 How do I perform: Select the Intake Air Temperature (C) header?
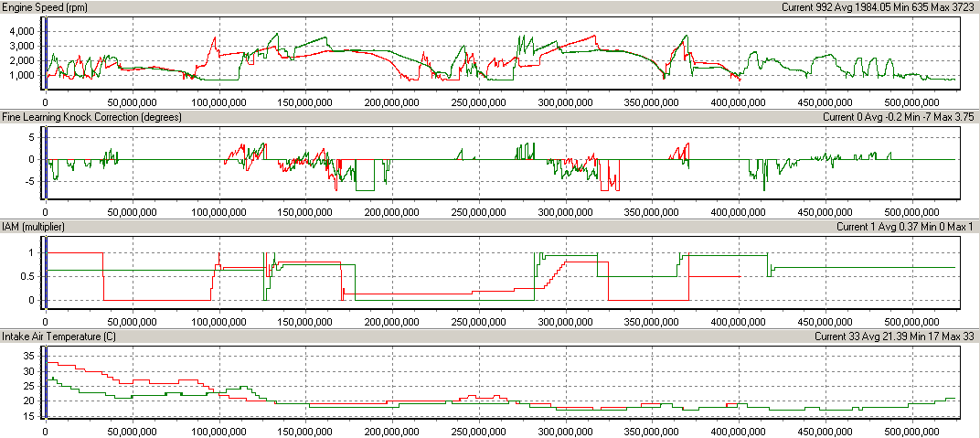click(61, 337)
